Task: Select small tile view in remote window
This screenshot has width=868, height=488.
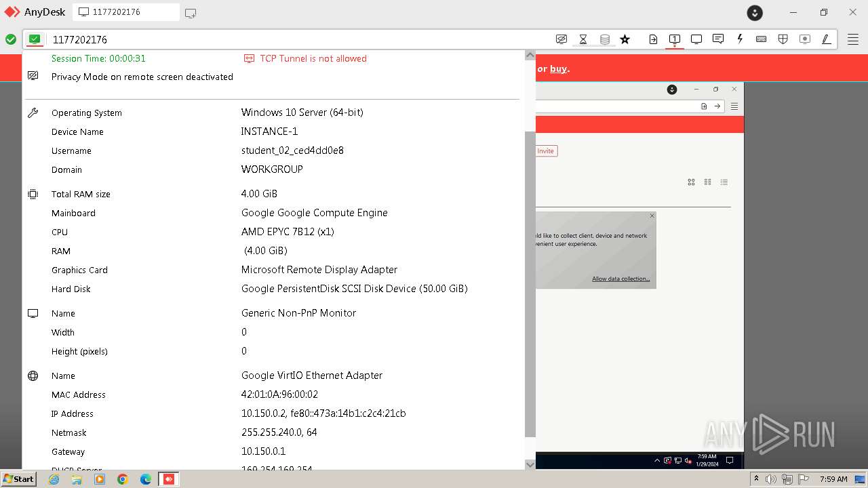Action: tap(707, 182)
